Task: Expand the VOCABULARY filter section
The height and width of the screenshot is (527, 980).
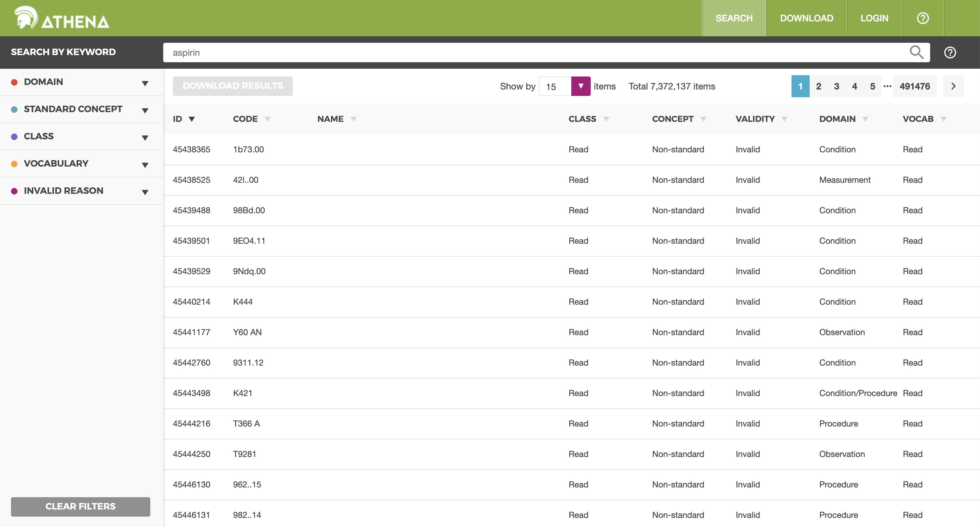Action: 144,165
